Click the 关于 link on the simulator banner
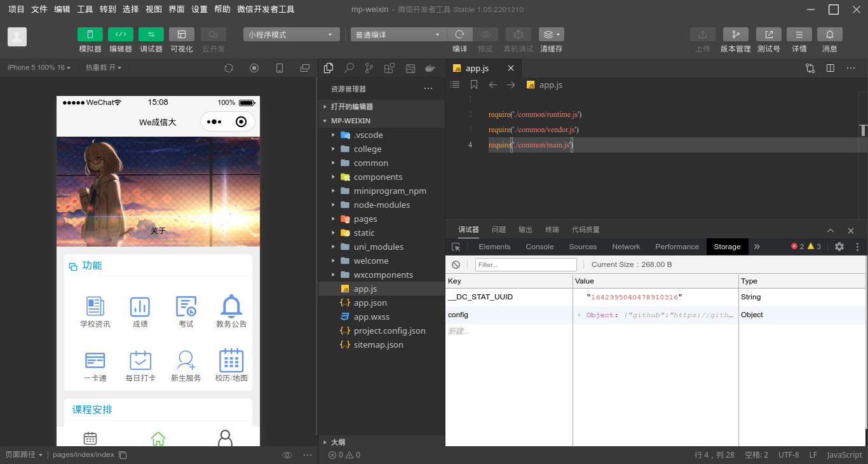The height and width of the screenshot is (464, 868). (158, 231)
